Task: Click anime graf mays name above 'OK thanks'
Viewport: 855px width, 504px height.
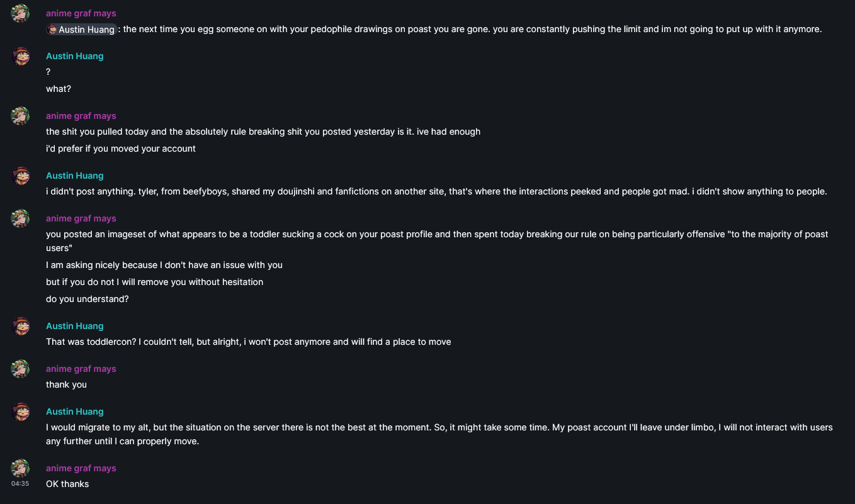Action: [81, 468]
